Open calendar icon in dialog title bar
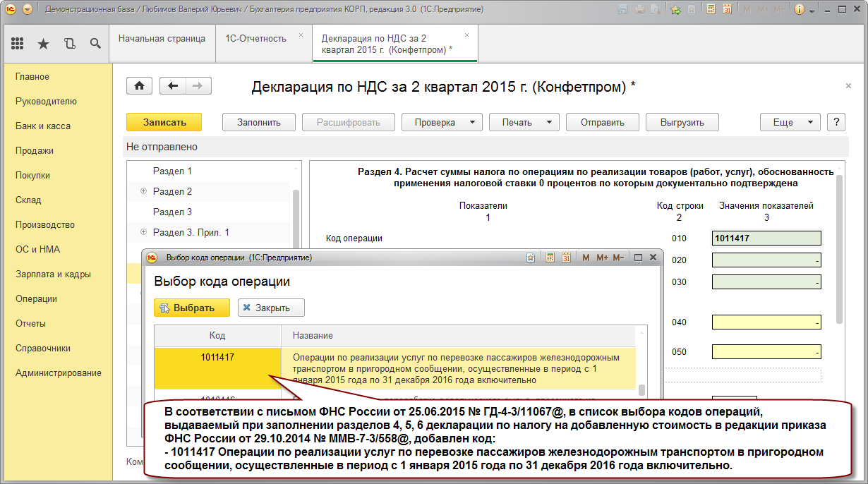This screenshot has height=484, width=868. (566, 258)
